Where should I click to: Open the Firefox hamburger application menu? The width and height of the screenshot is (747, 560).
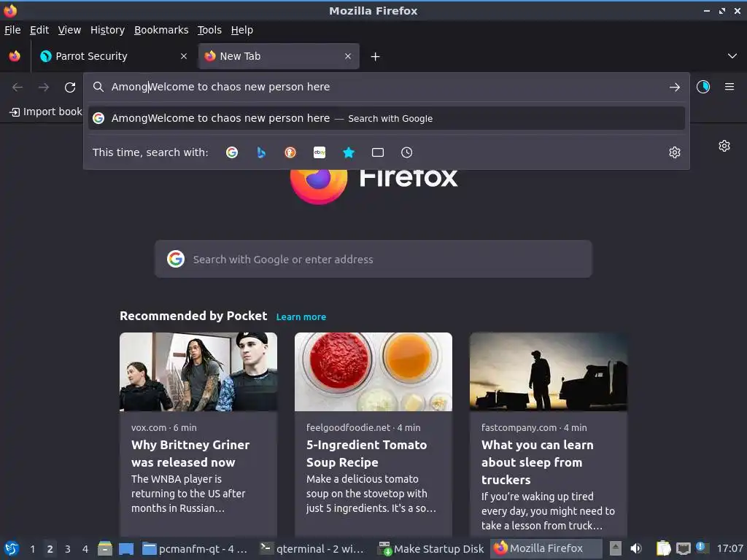point(729,87)
